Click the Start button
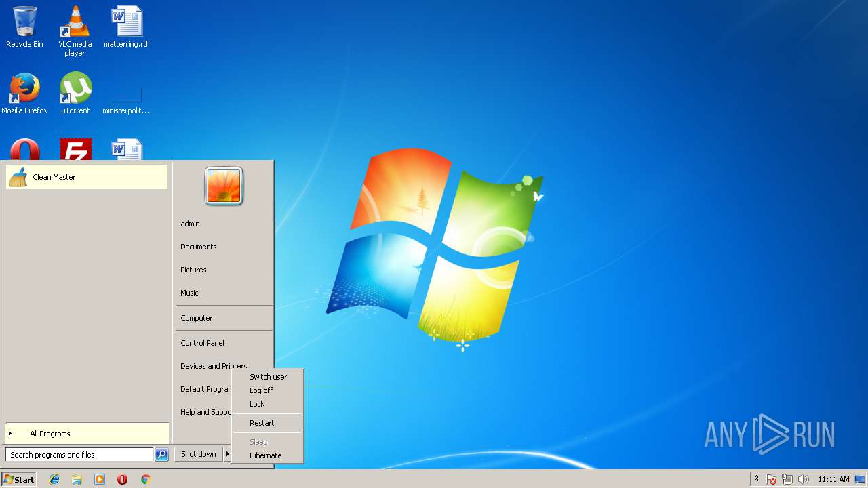The width and height of the screenshot is (868, 488). [x=18, y=479]
